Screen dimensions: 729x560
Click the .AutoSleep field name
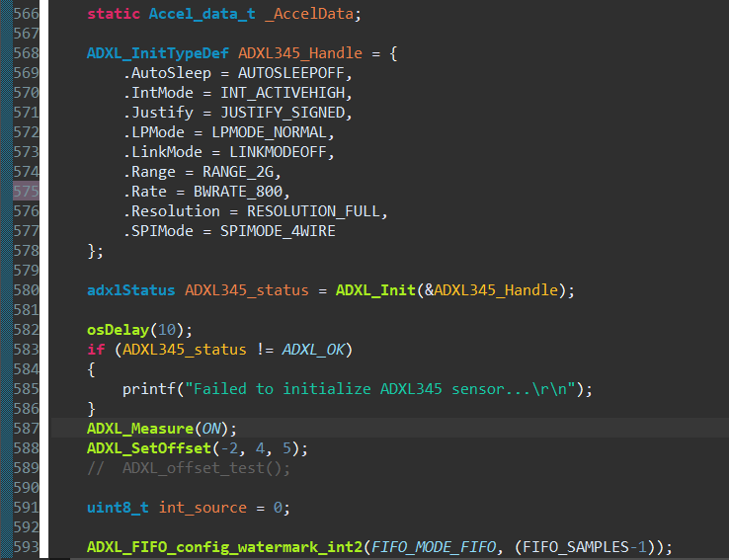[x=167, y=73]
